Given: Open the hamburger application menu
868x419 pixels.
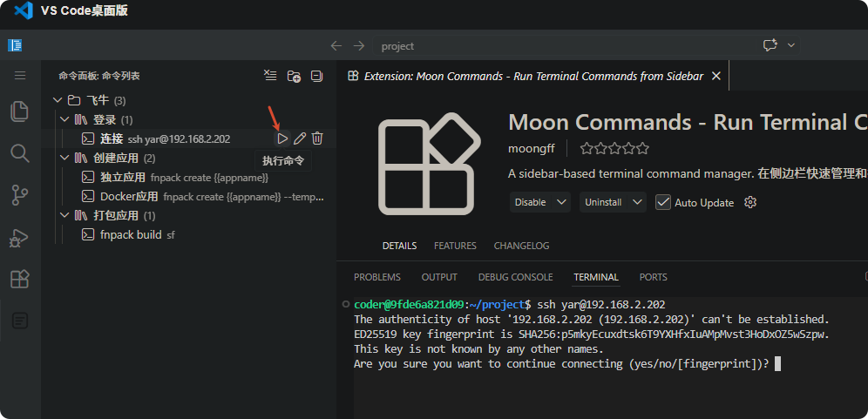Looking at the screenshot, I should [20, 75].
